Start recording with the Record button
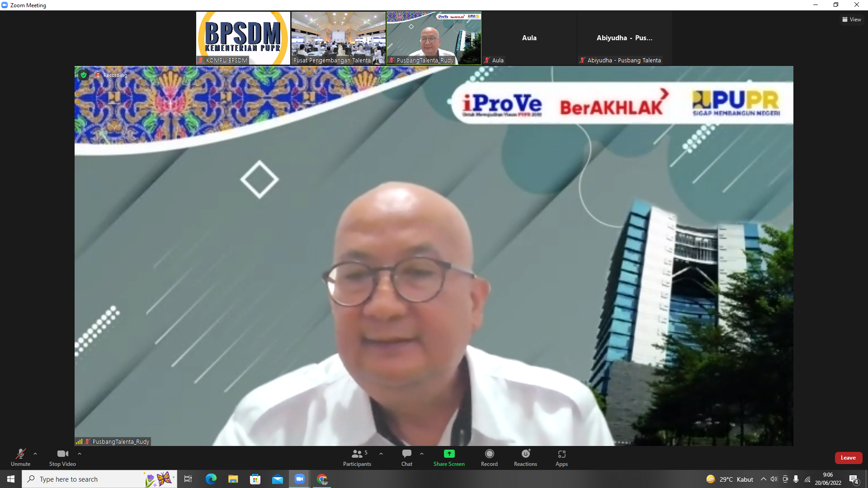This screenshot has width=868, height=488. coord(489,457)
